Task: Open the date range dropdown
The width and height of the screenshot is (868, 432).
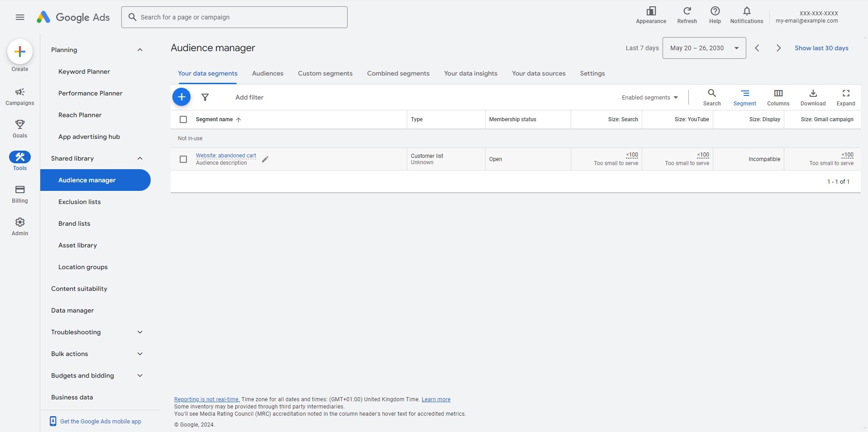Action: [703, 47]
